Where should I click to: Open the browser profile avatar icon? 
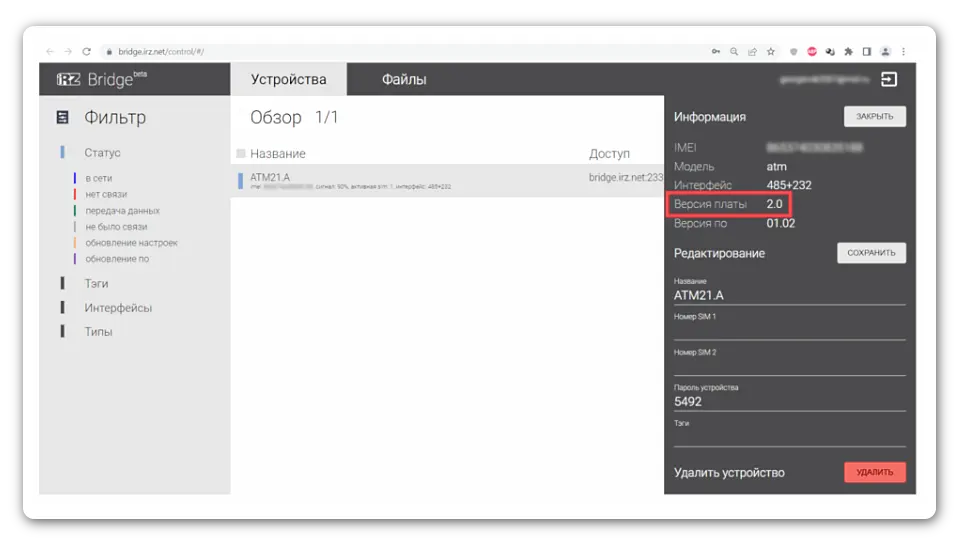point(886,51)
